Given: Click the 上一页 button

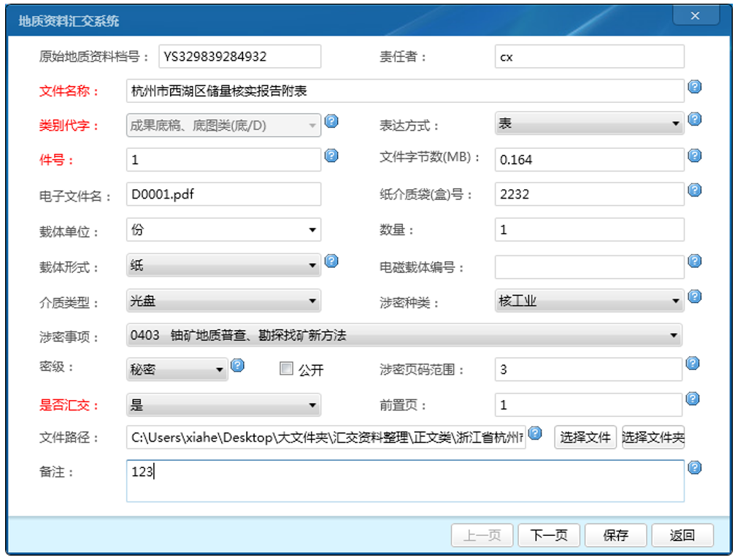Looking at the screenshot, I should point(482,535).
